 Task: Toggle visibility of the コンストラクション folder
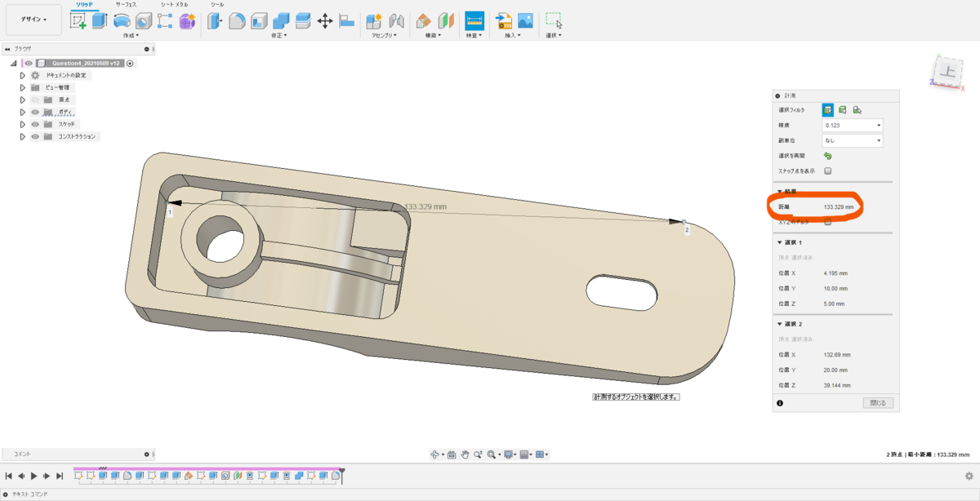[x=35, y=136]
